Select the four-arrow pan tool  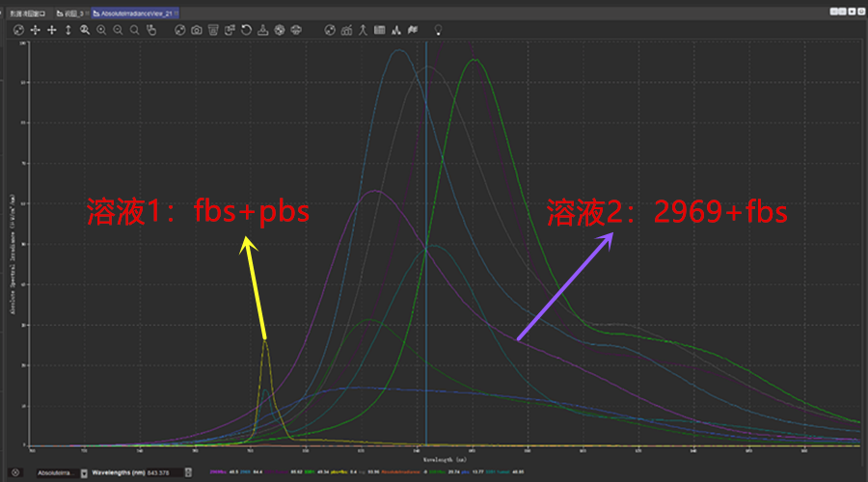click(36, 31)
